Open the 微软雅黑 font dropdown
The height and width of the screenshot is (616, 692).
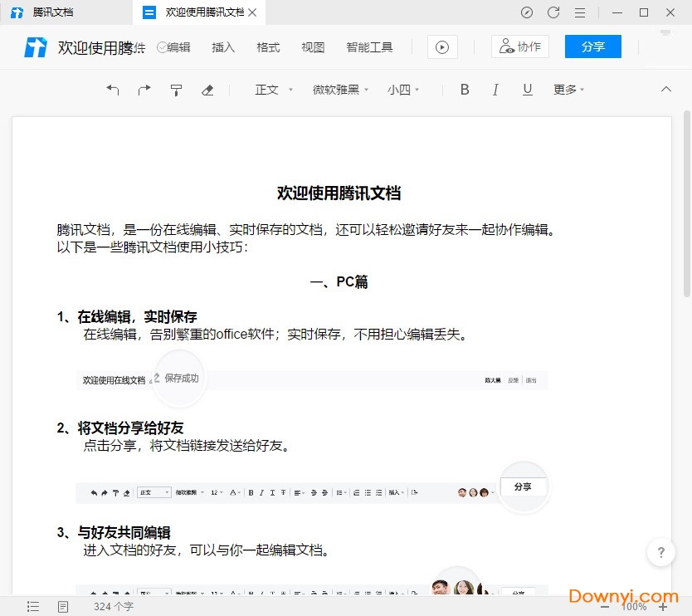pos(340,90)
